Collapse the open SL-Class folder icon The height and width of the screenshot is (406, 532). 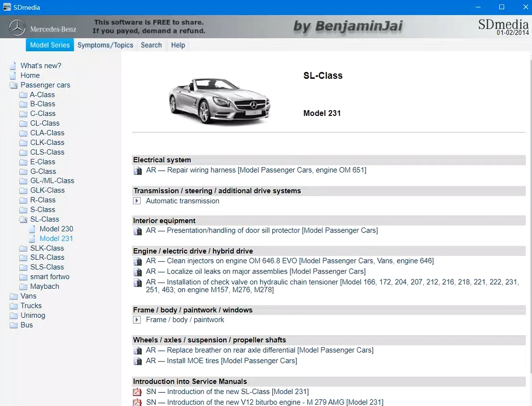(23, 220)
